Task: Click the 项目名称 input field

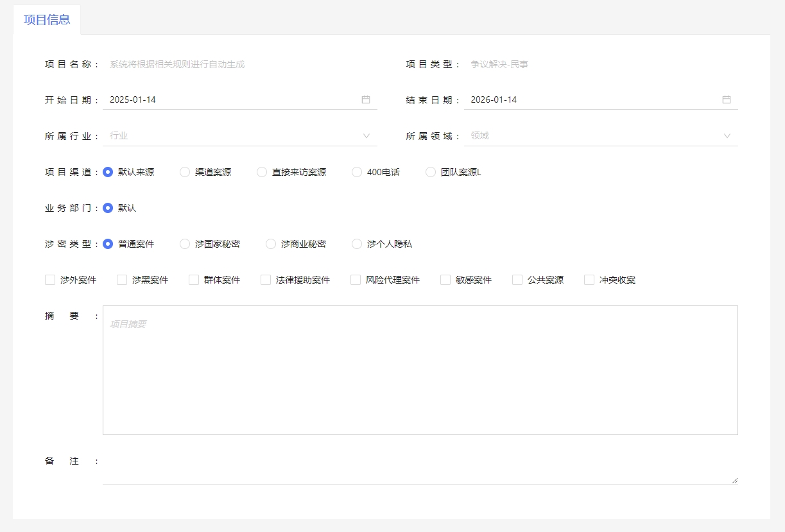Action: (241, 64)
